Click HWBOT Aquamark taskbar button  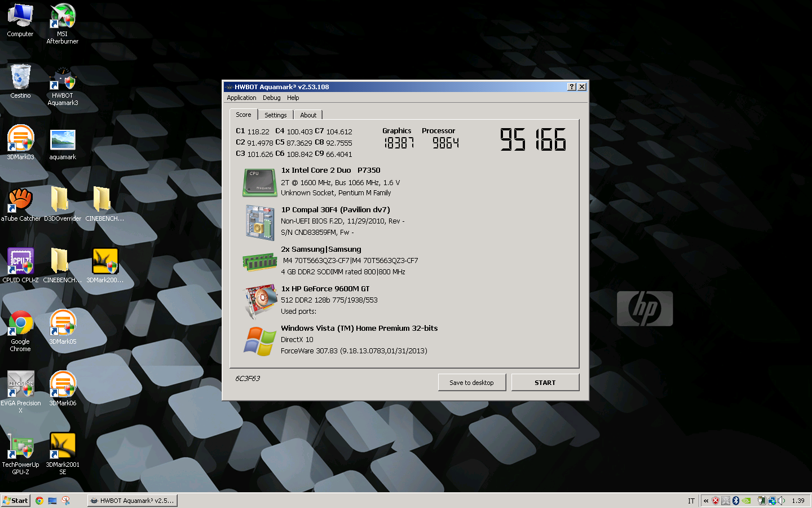pyautogui.click(x=133, y=501)
